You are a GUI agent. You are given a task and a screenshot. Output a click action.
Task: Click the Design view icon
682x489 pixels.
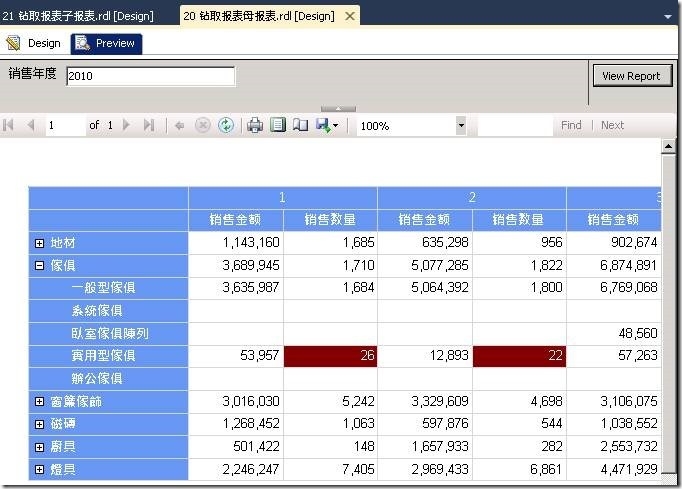(x=13, y=43)
